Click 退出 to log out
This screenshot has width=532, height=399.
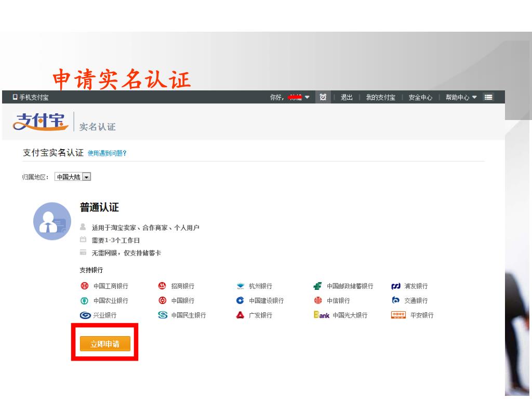347,97
